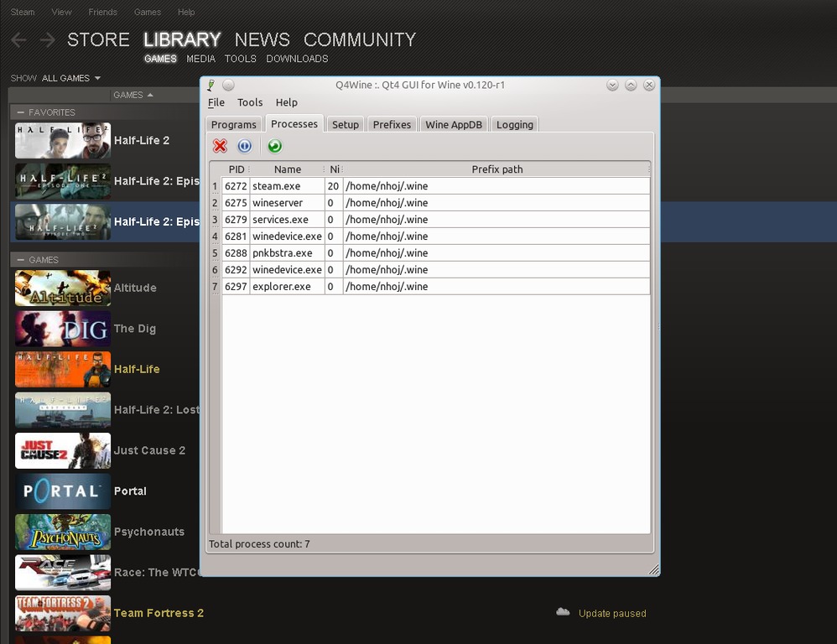Click the Q4Wine wine glass title icon

[211, 85]
